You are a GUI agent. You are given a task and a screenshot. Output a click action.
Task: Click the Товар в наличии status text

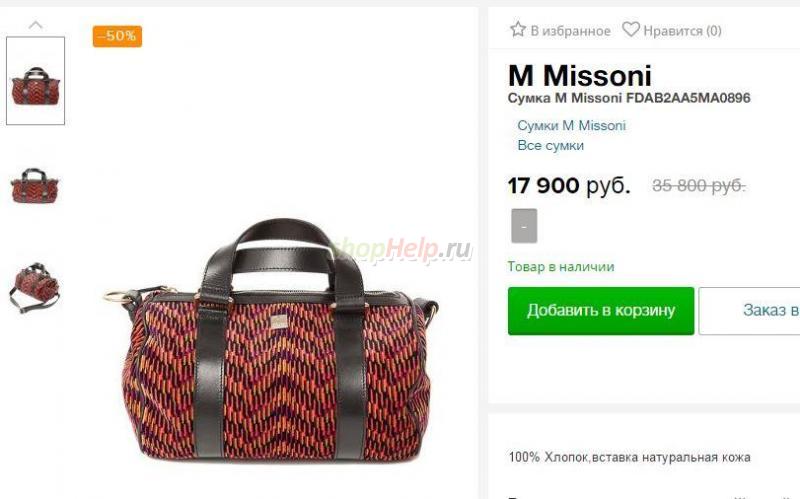[x=561, y=267]
